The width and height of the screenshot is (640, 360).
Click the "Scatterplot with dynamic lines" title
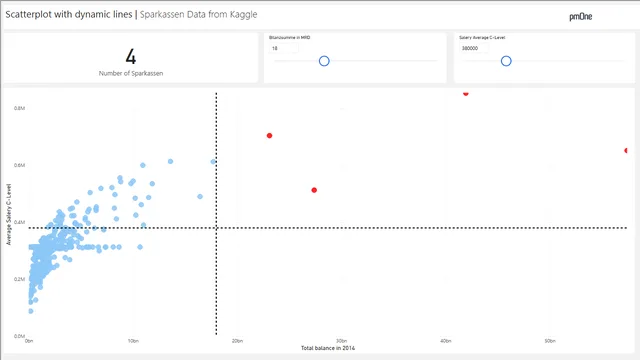click(x=69, y=15)
